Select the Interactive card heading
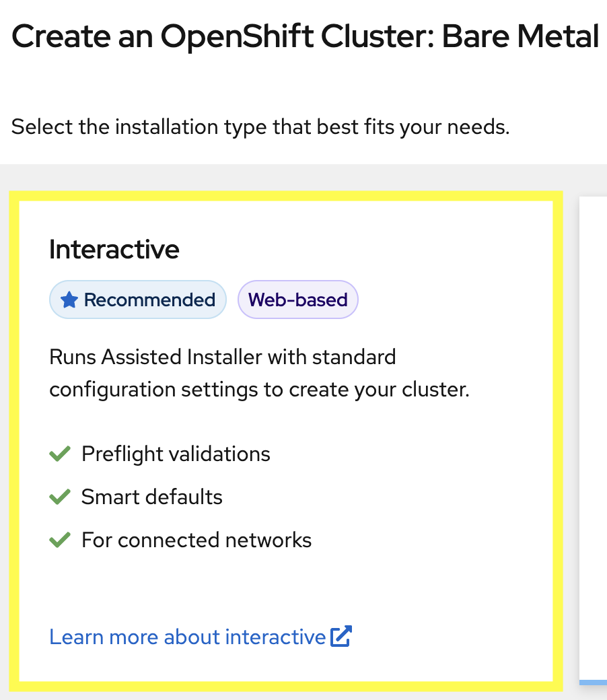 (114, 250)
